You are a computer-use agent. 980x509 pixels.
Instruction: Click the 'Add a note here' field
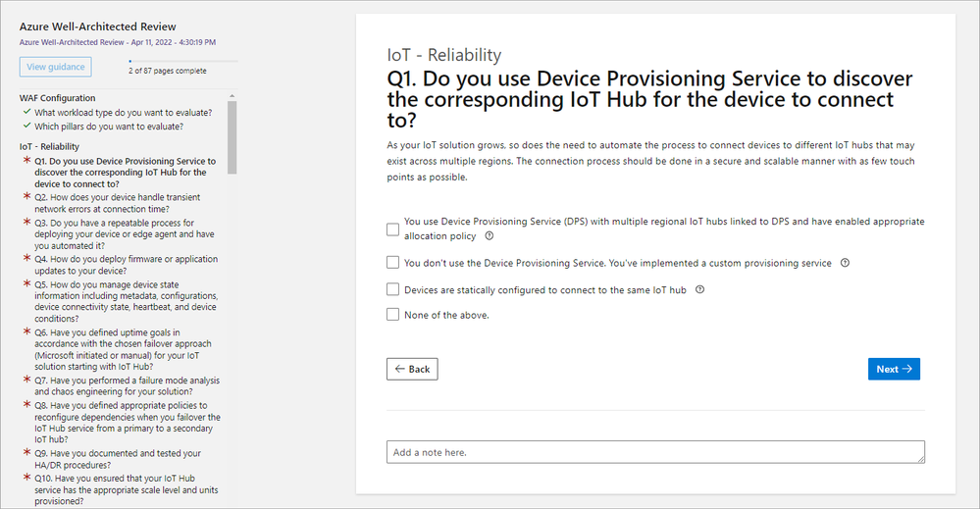coord(655,452)
